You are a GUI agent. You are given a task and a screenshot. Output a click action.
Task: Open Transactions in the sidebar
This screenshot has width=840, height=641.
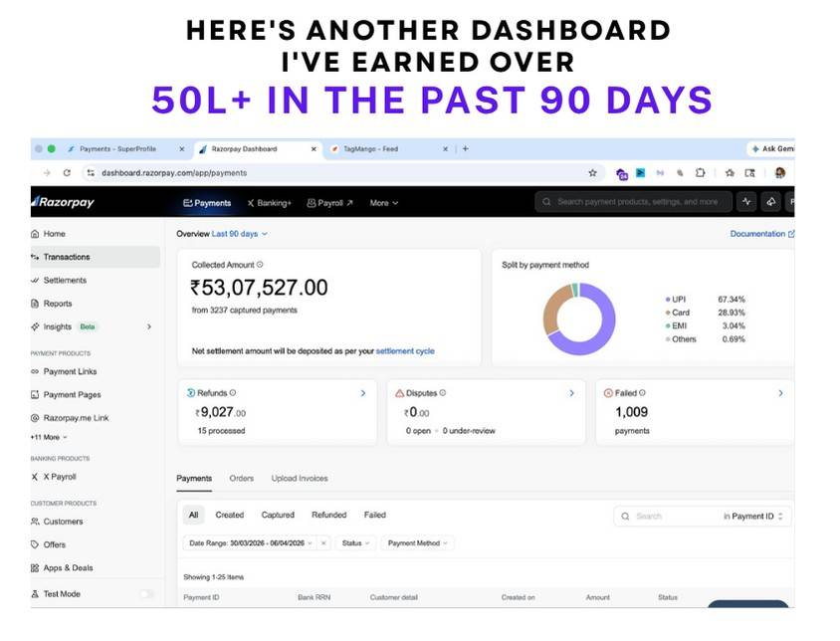tap(96, 257)
